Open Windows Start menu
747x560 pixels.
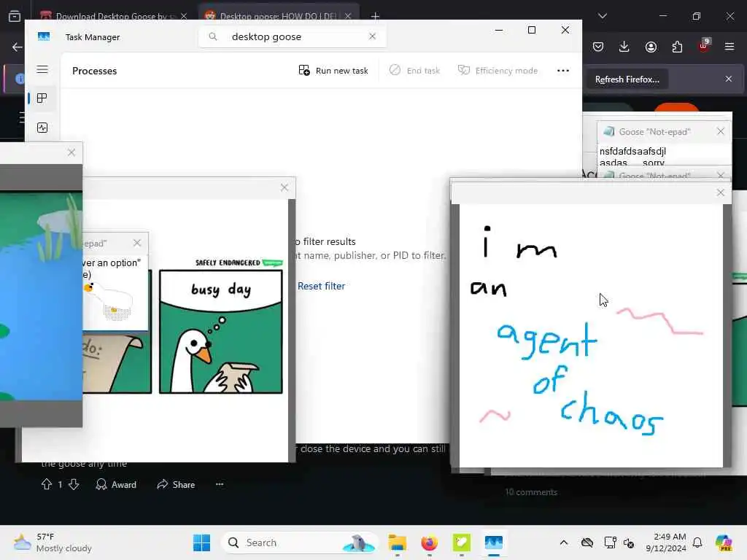[201, 542]
